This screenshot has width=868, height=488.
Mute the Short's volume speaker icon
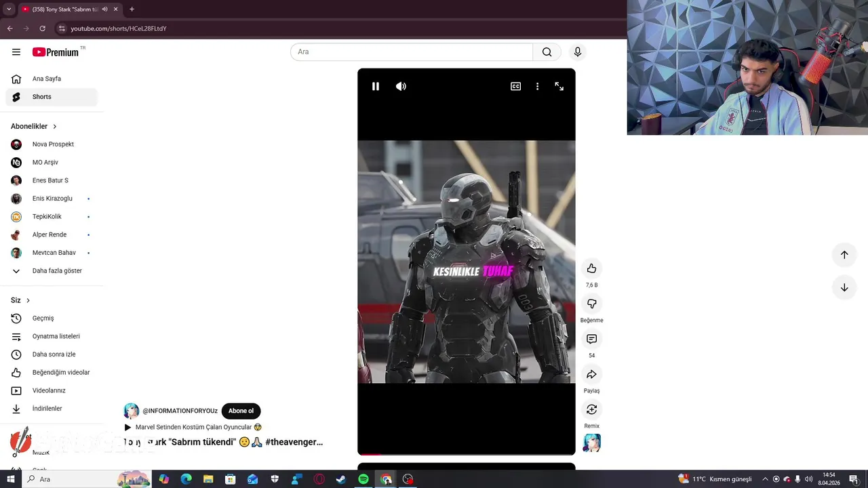pos(401,86)
